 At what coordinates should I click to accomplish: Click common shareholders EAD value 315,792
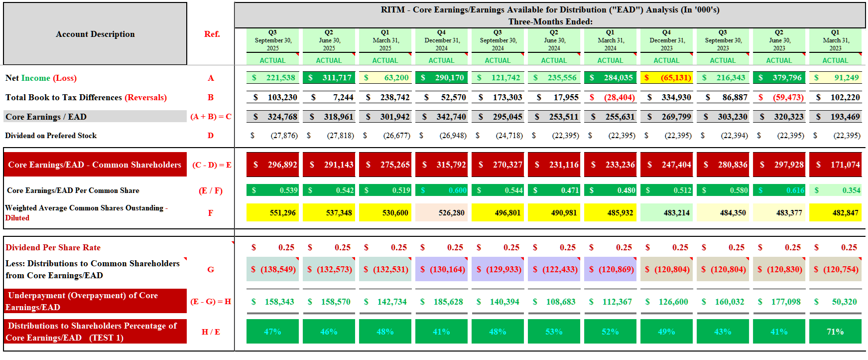coord(441,165)
